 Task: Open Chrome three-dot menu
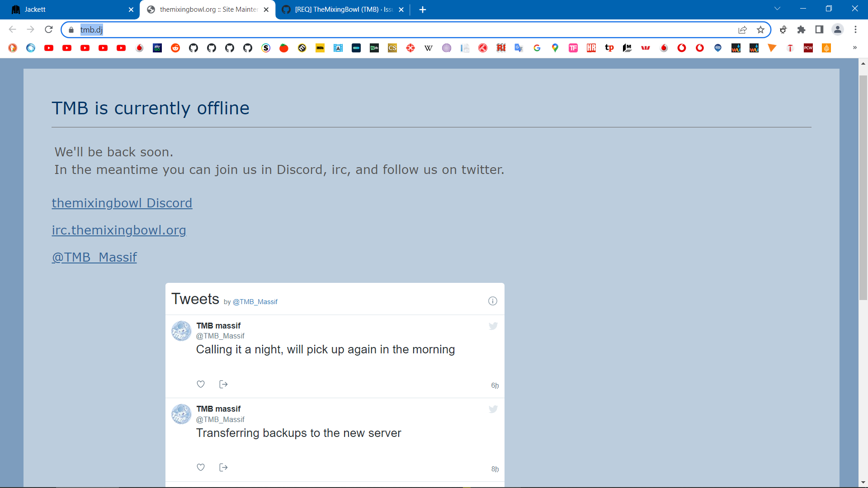click(x=855, y=30)
